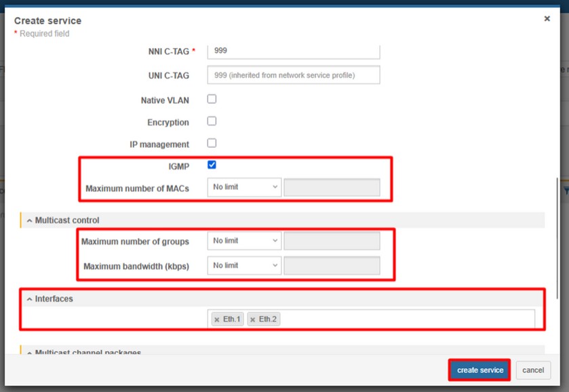
Task: Collapse the Multicast control section
Action: coord(30,220)
